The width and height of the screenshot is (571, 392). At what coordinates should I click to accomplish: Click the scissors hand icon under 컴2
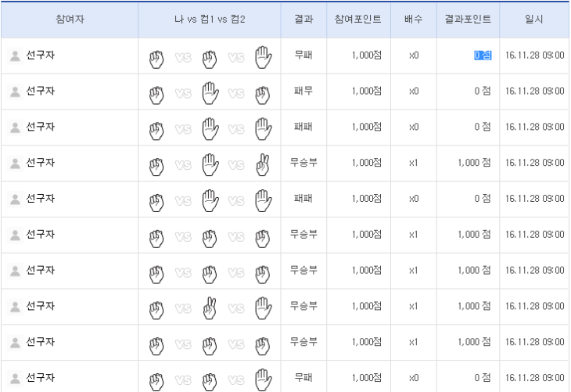coord(263,164)
